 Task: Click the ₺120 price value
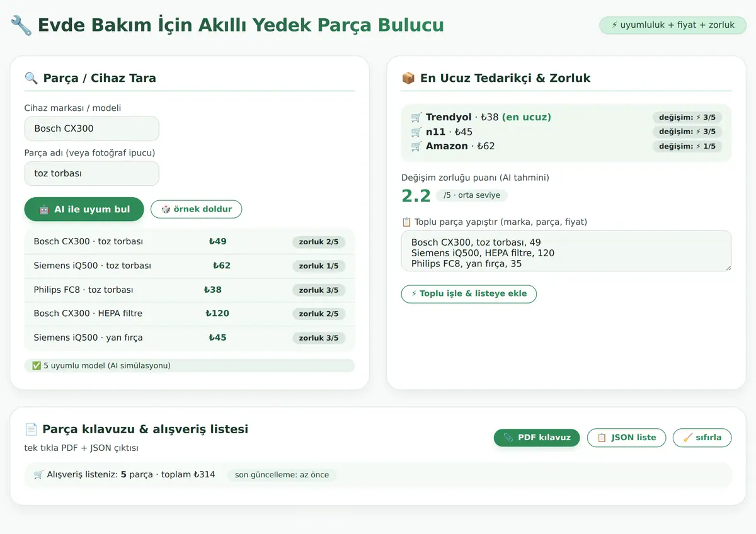(x=217, y=314)
